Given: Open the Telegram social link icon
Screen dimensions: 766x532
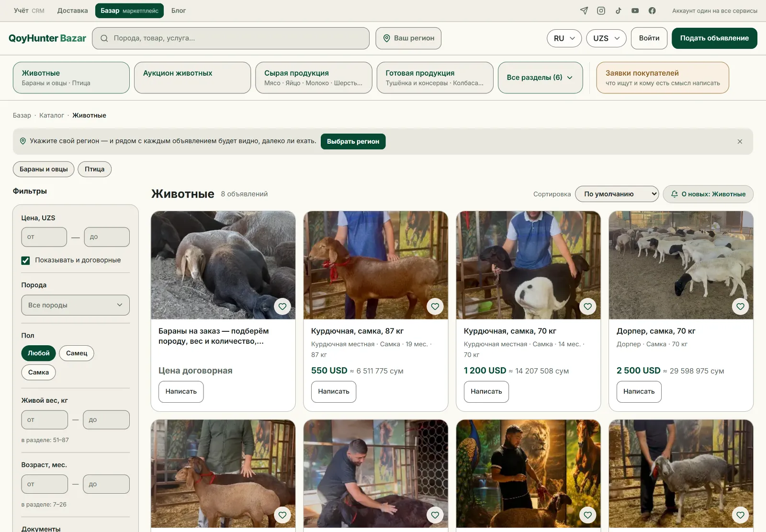Looking at the screenshot, I should tap(584, 11).
